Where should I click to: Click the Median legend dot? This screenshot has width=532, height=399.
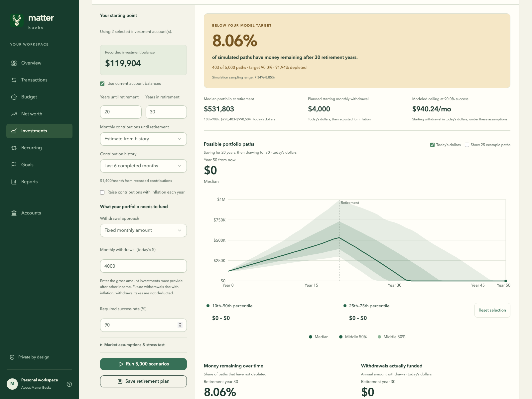pyautogui.click(x=311, y=337)
